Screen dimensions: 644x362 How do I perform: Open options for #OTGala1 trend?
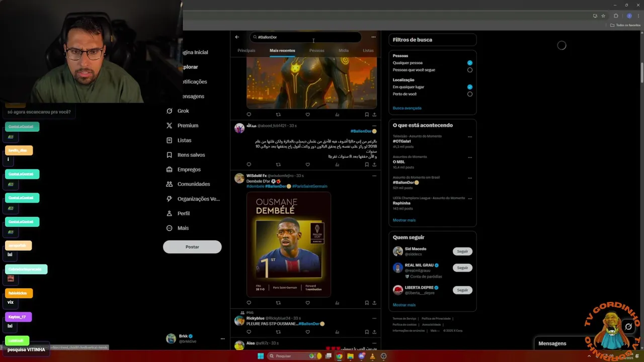pyautogui.click(x=470, y=137)
